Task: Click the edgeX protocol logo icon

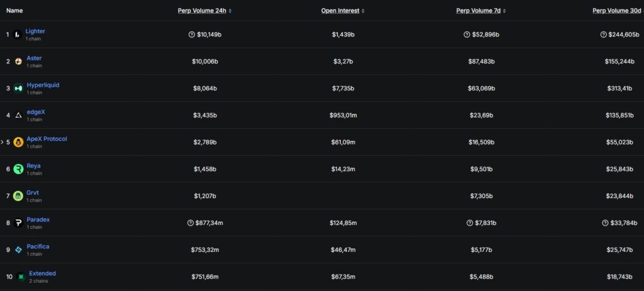Action: pyautogui.click(x=18, y=116)
